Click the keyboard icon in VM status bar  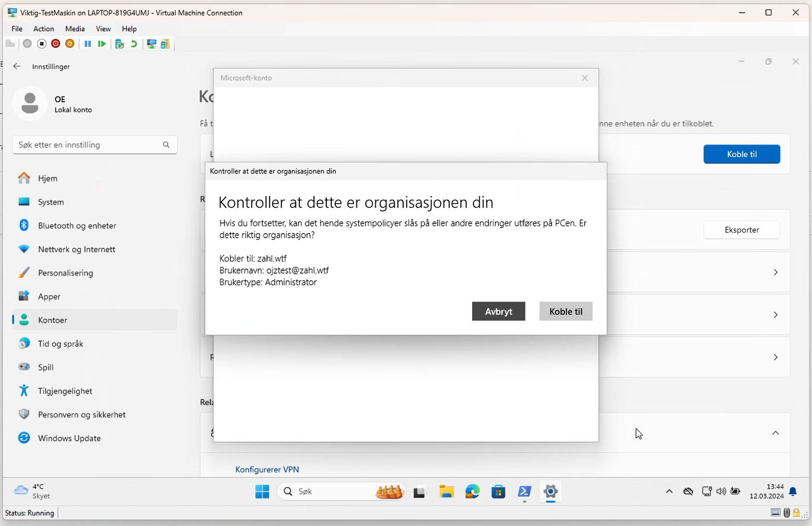tap(776, 513)
